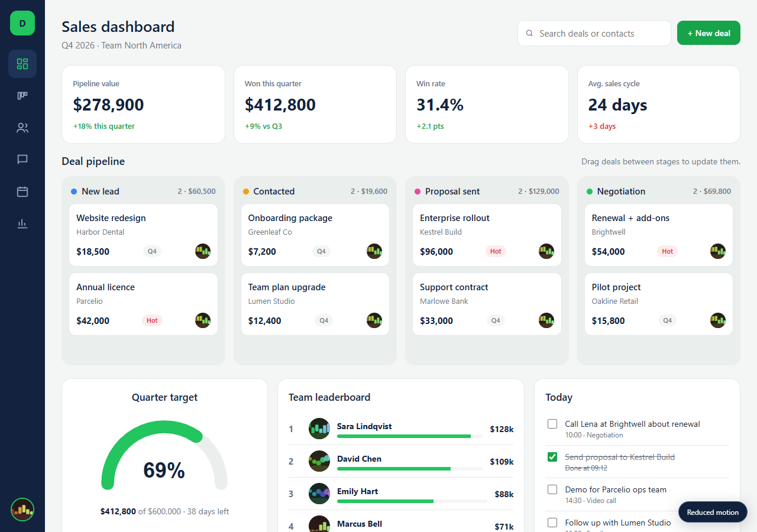Click owner avatar on Website redesign card
Viewport: 757px width, 532px height.
point(203,251)
